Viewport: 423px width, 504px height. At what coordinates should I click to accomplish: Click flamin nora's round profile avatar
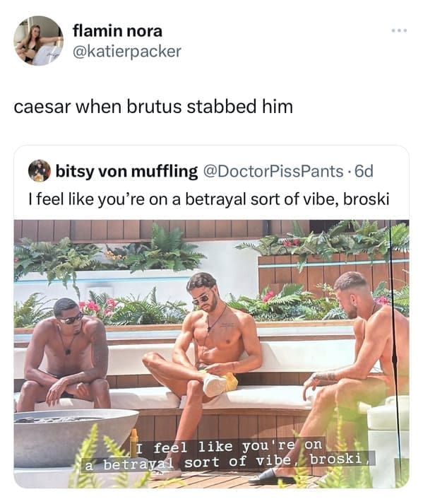coord(39,41)
